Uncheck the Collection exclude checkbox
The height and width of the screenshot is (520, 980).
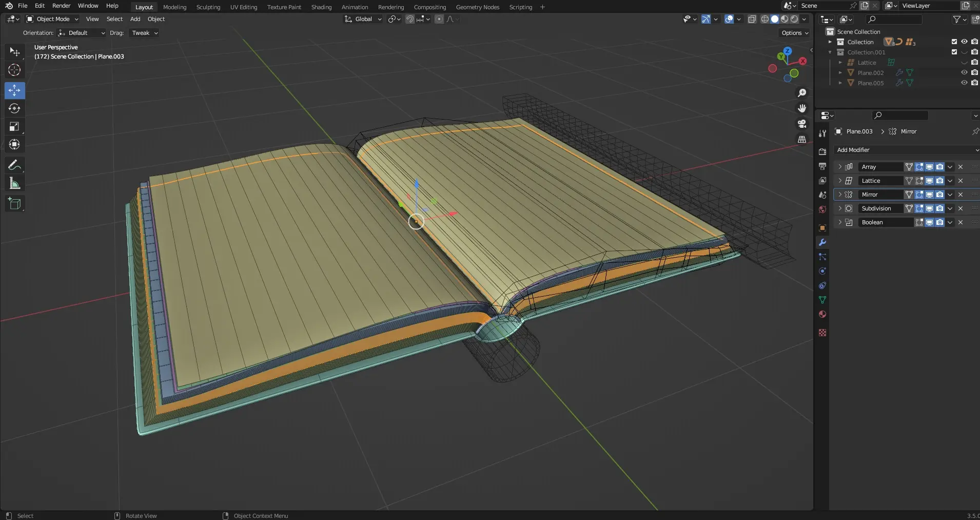coord(954,42)
